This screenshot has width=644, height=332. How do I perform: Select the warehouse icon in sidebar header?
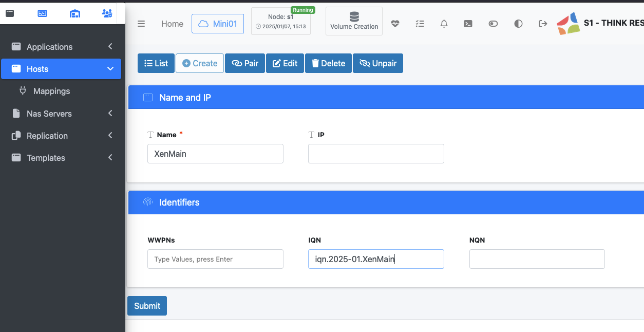75,13
